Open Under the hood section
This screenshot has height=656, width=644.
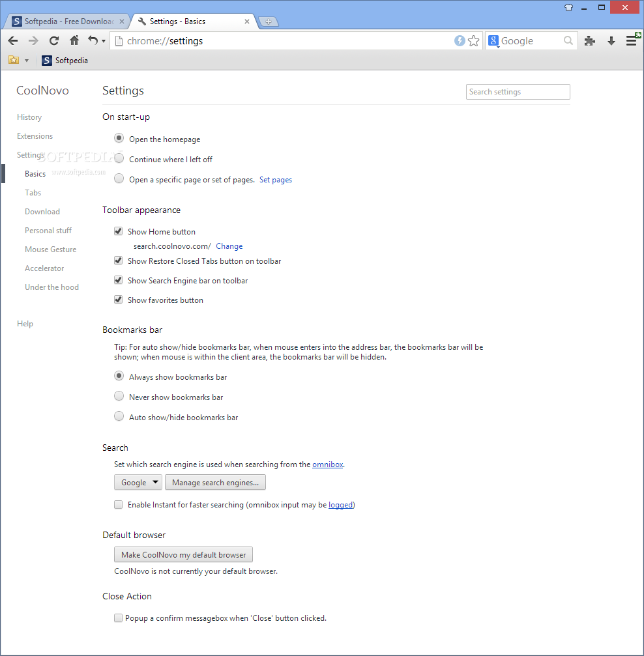coord(51,287)
